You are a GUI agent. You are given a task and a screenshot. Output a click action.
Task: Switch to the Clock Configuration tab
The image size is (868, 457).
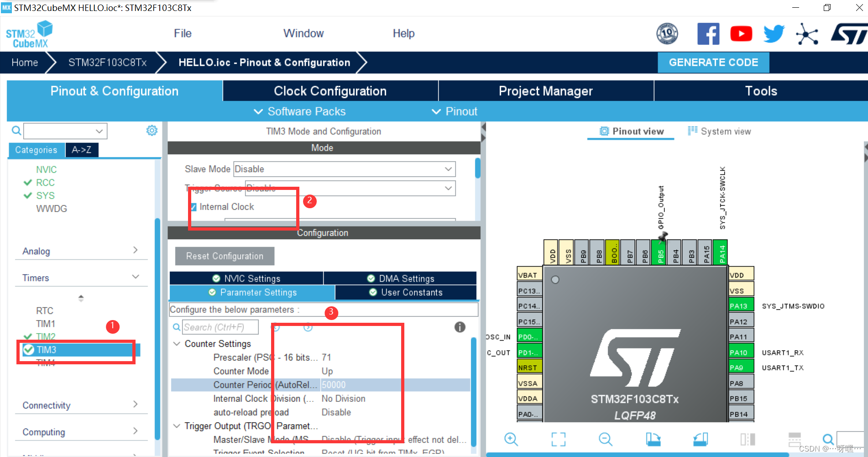click(x=330, y=91)
